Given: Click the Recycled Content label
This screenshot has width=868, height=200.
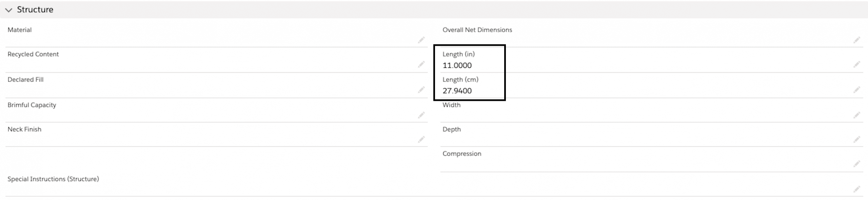Looking at the screenshot, I should [x=33, y=54].
